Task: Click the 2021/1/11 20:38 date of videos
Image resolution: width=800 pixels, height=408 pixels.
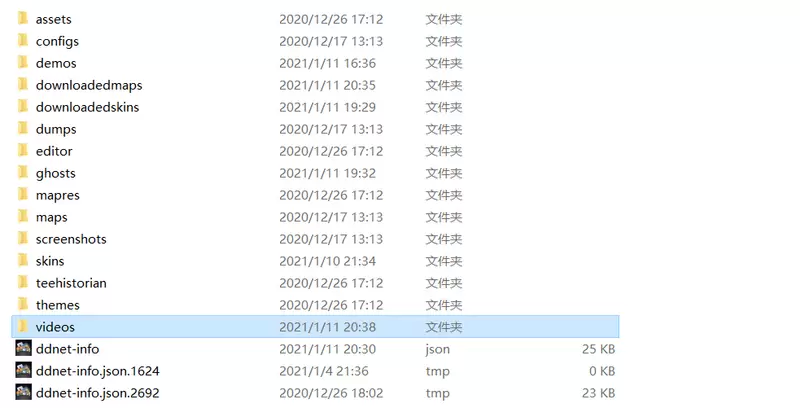Action: (x=328, y=327)
